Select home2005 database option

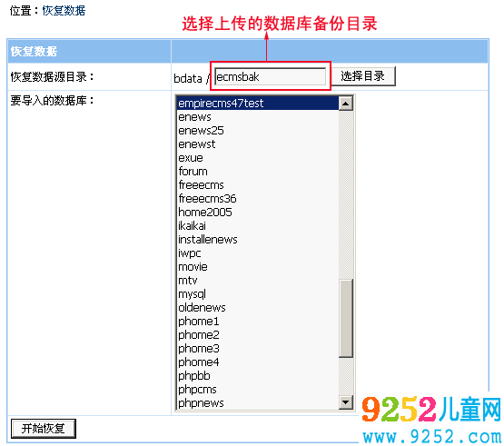coord(258,213)
